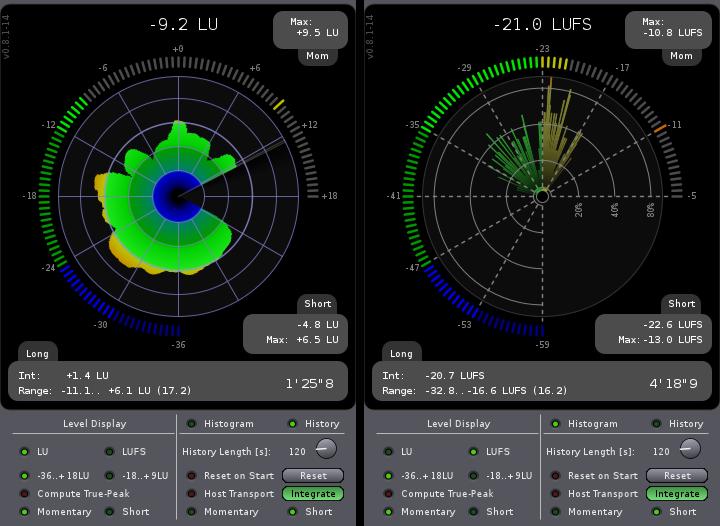Select the Mom tab in left meter

click(317, 56)
